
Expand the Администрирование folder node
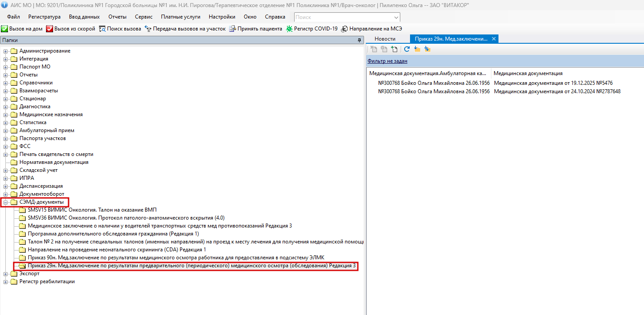tap(6, 51)
